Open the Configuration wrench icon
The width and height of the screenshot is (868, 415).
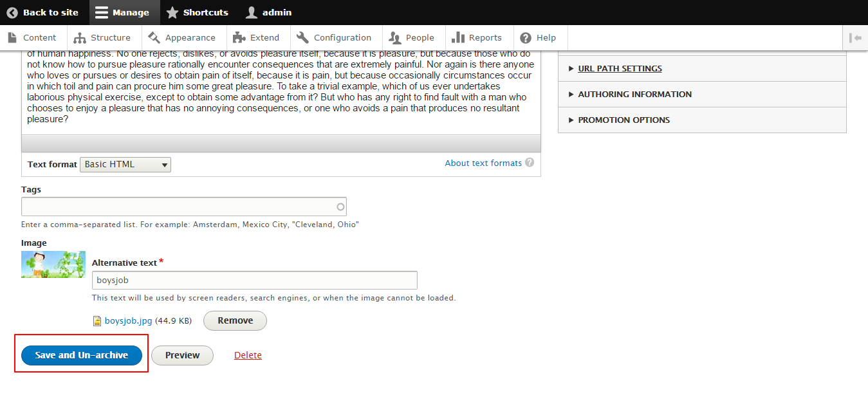[x=301, y=37]
